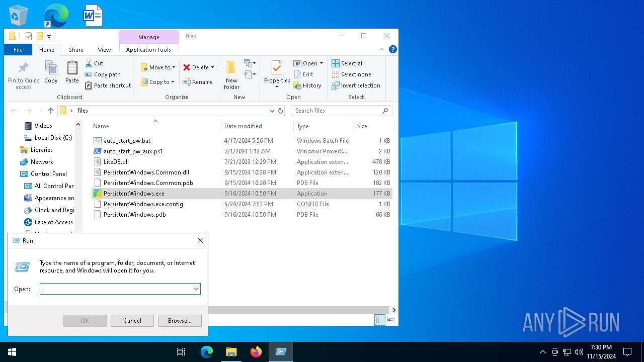Open Recycle Bin on the desktop
The image size is (644, 362).
19,16
